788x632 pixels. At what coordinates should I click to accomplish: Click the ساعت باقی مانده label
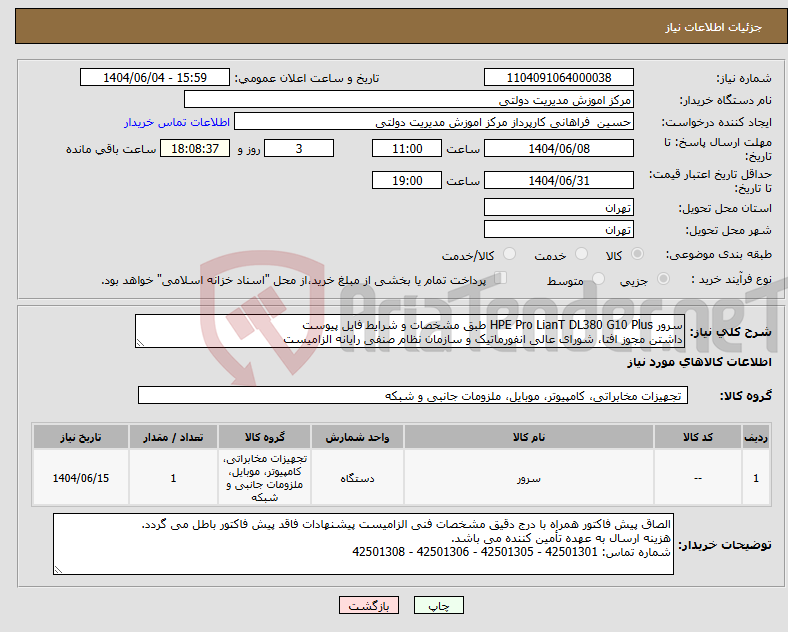tap(111, 149)
